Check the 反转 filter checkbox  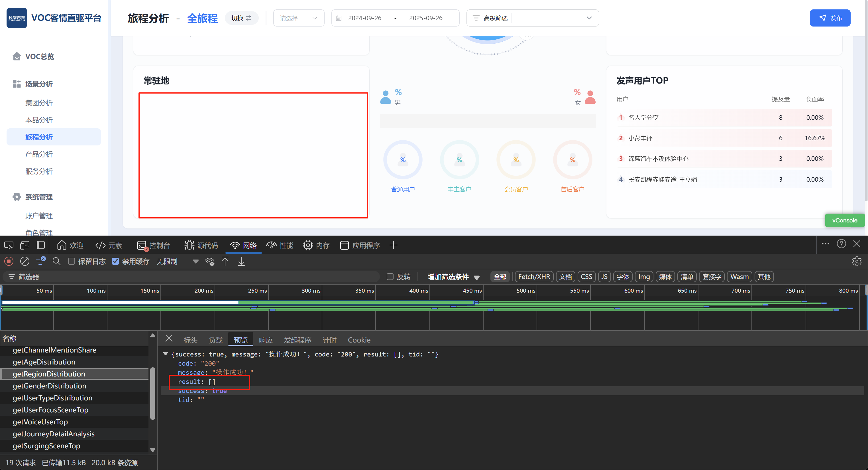click(390, 277)
